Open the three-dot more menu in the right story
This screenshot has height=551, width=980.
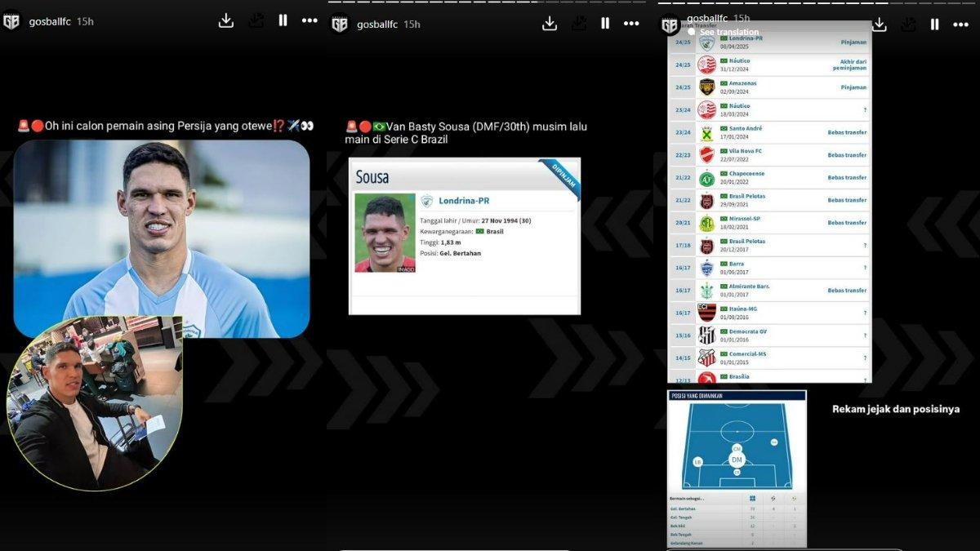960,24
